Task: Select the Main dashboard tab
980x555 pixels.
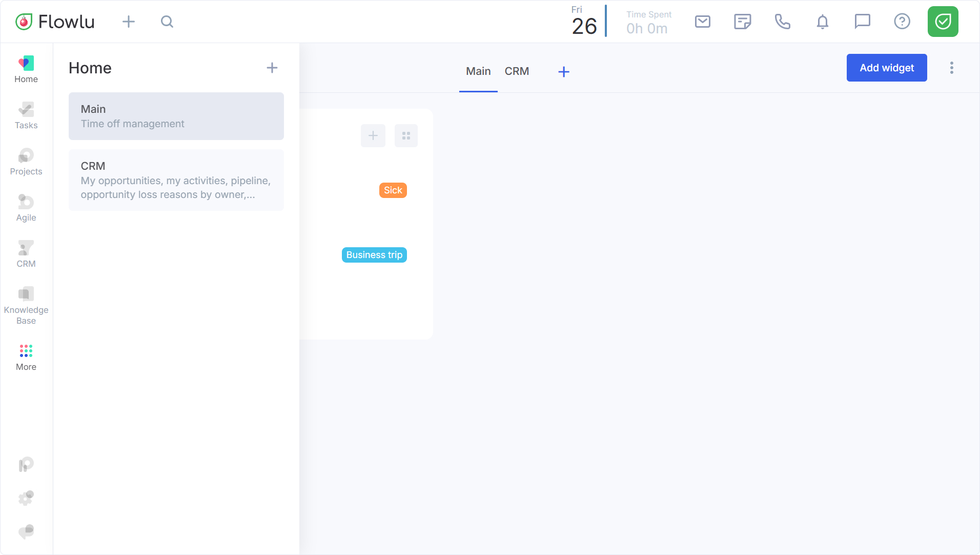Action: pos(478,71)
